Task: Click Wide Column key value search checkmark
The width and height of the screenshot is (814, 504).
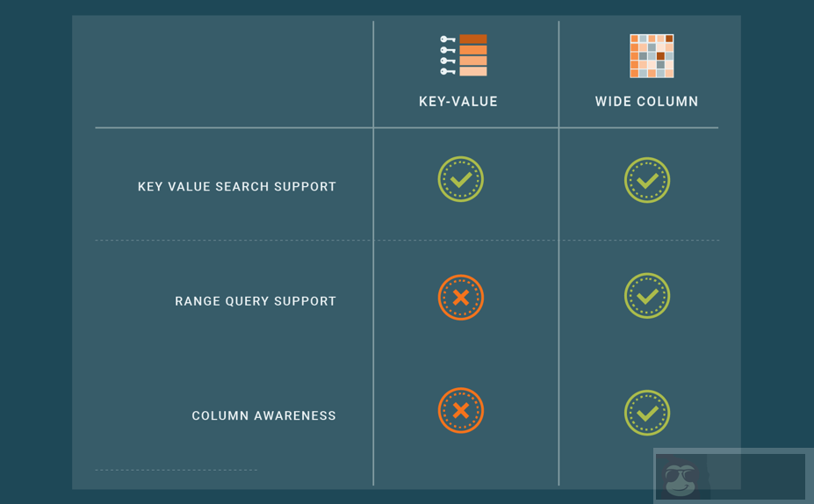Action: pyautogui.click(x=647, y=180)
